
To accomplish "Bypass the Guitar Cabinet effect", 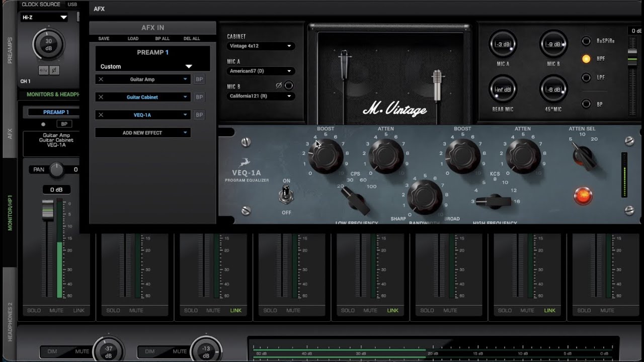I will (x=199, y=97).
